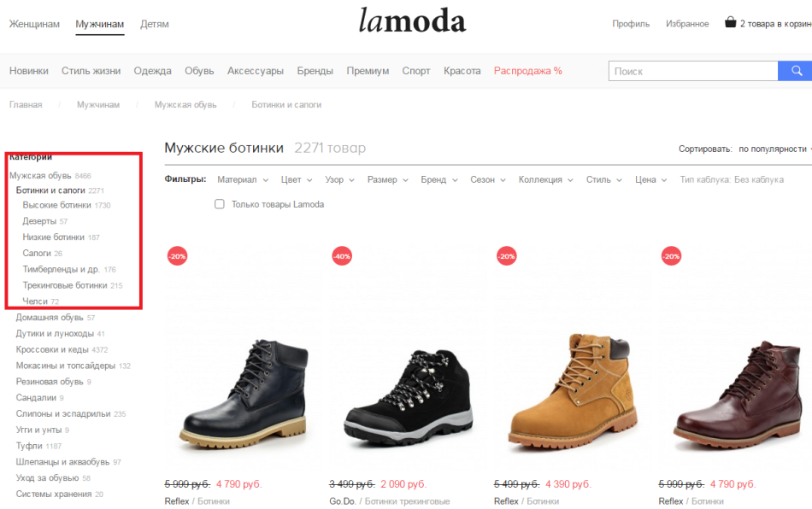Expand the Материал filter dropdown
The image size is (812, 509).
(x=243, y=179)
